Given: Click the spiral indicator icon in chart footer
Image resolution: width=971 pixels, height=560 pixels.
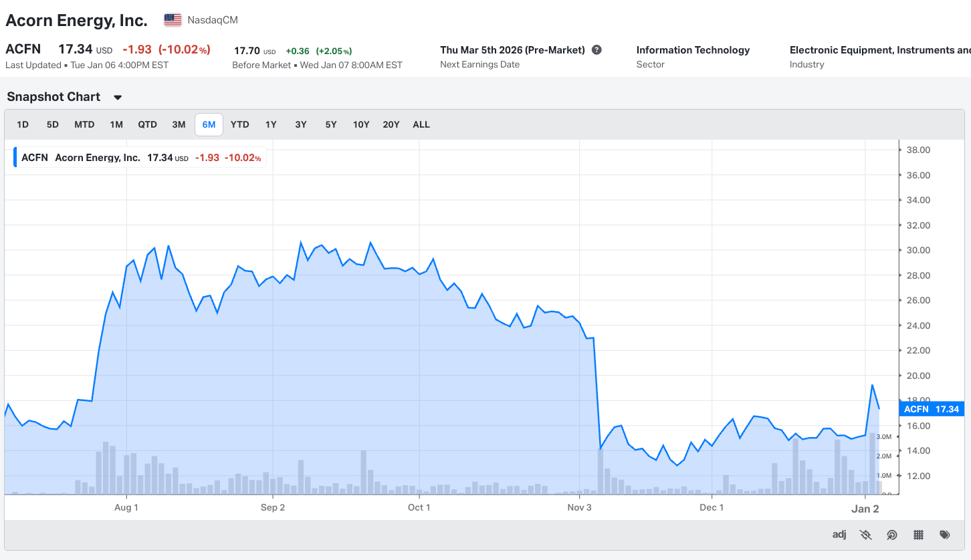Looking at the screenshot, I should coord(892,535).
